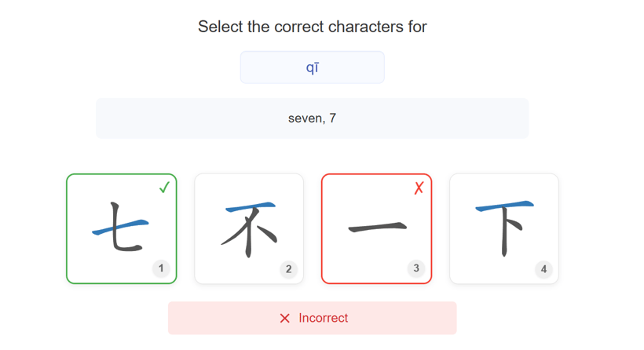Screen dimensions: 644x350
Task: Pick the 一 character card
Action: 376,228
